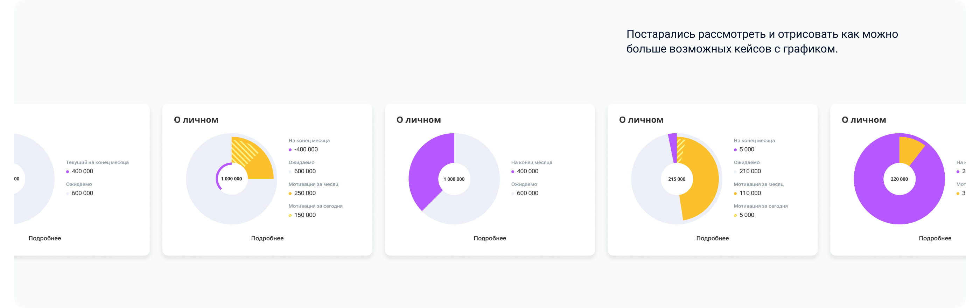980x308 pixels.
Task: Select legend value 600 000 in third card
Action: 527,193
